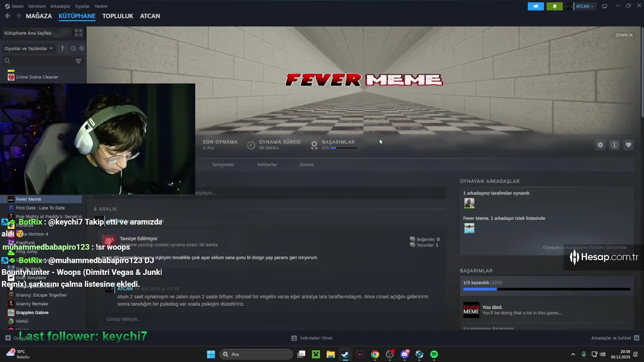Go forward with the right arrow
The image size is (644, 362).
(19, 16)
